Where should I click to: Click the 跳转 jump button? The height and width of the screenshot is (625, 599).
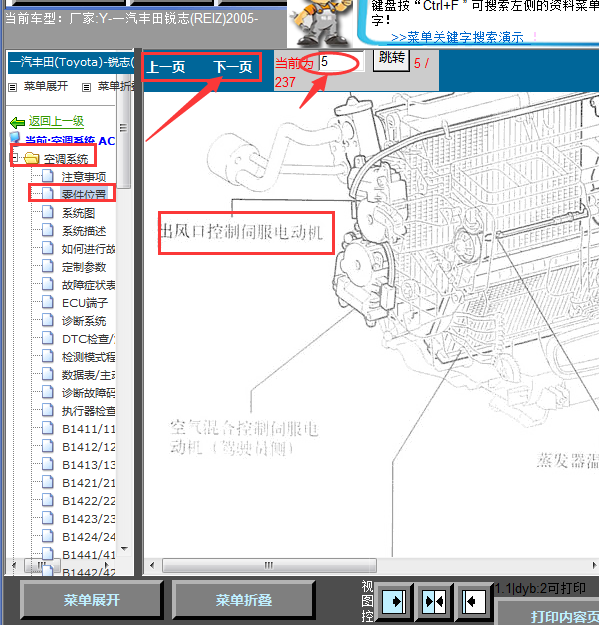coord(391,59)
